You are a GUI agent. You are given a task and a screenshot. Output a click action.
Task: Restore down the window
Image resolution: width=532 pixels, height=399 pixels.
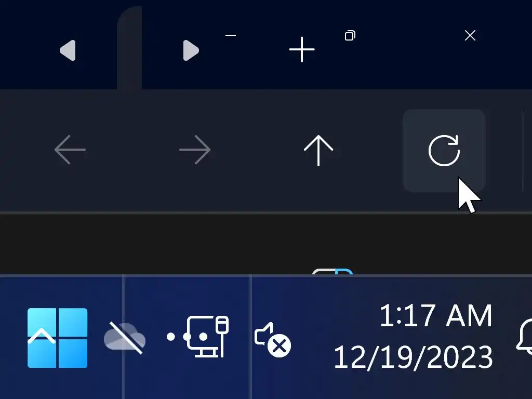pyautogui.click(x=350, y=35)
